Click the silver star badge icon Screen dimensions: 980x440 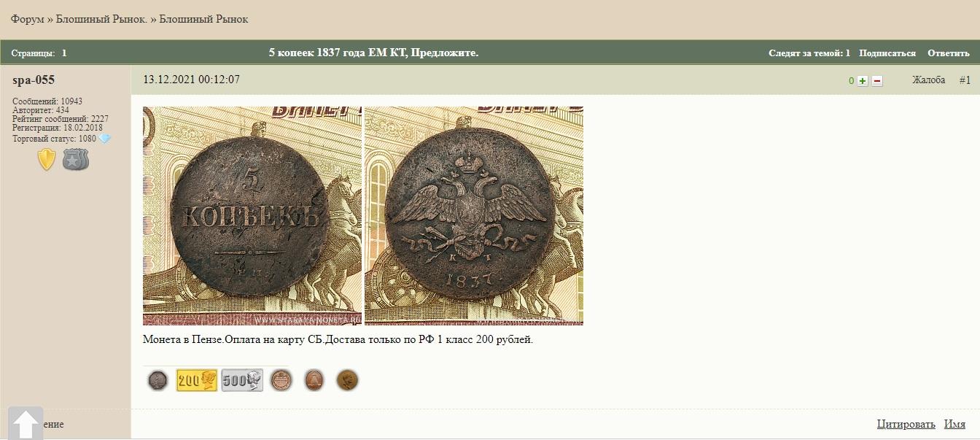click(x=75, y=159)
